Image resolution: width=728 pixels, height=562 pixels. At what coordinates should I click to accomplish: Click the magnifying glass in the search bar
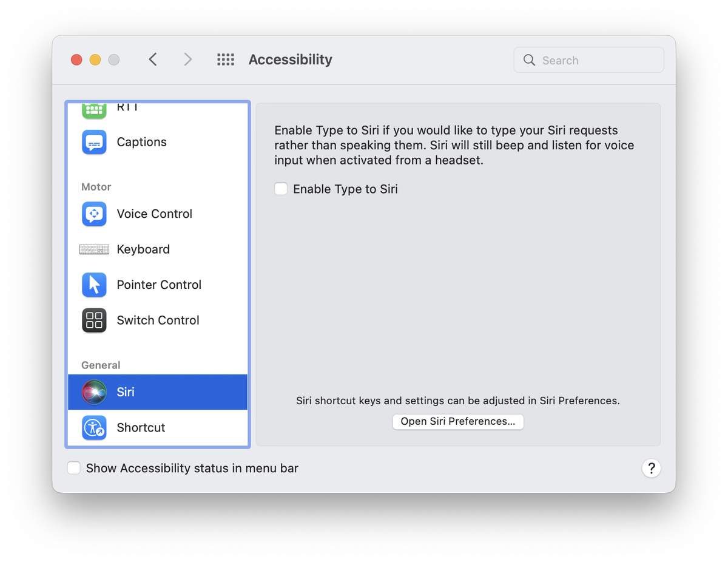point(528,59)
